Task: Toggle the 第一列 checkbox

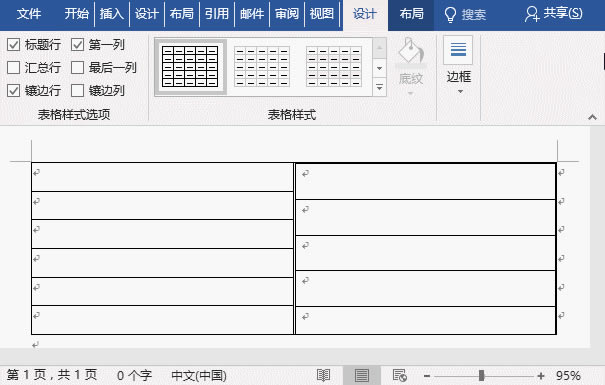Action: (78, 45)
